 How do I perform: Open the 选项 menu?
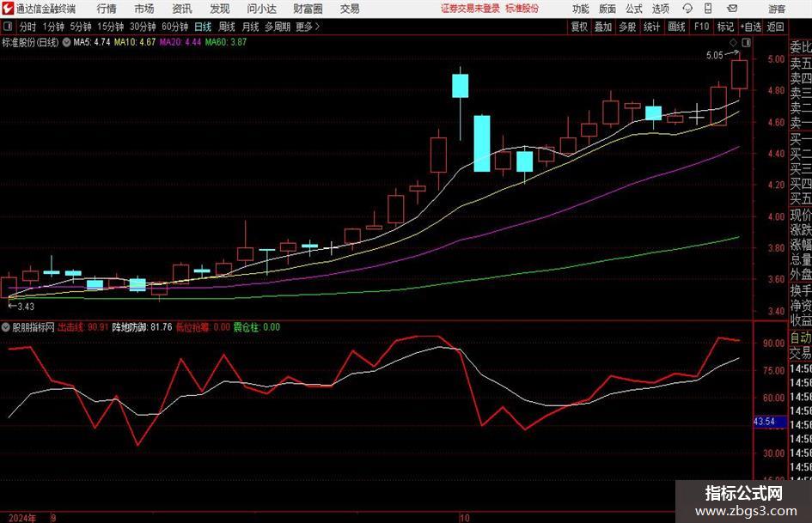click(x=660, y=9)
